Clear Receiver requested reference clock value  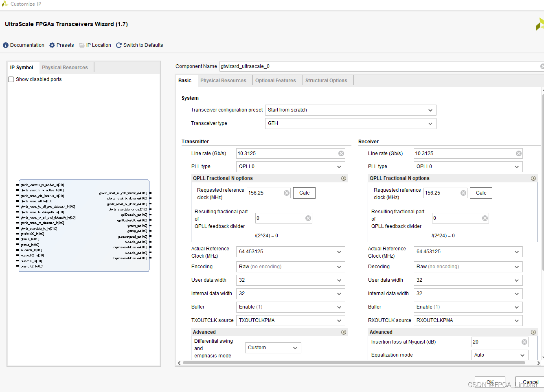(x=463, y=193)
